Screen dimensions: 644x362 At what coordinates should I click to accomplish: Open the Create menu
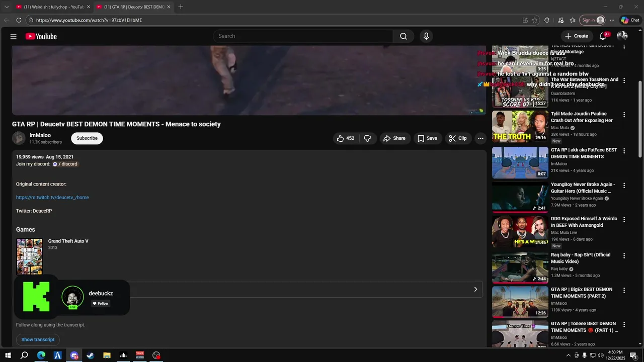(x=577, y=36)
